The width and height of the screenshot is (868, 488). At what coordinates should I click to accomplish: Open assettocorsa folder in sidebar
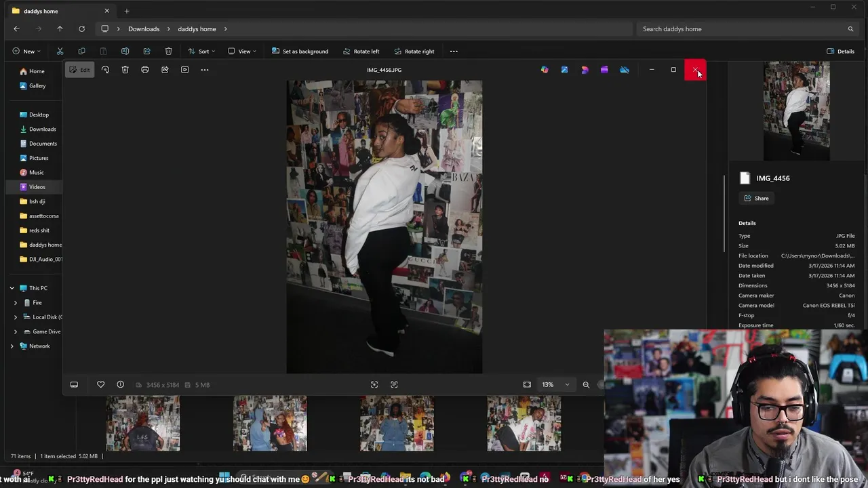(43, 216)
